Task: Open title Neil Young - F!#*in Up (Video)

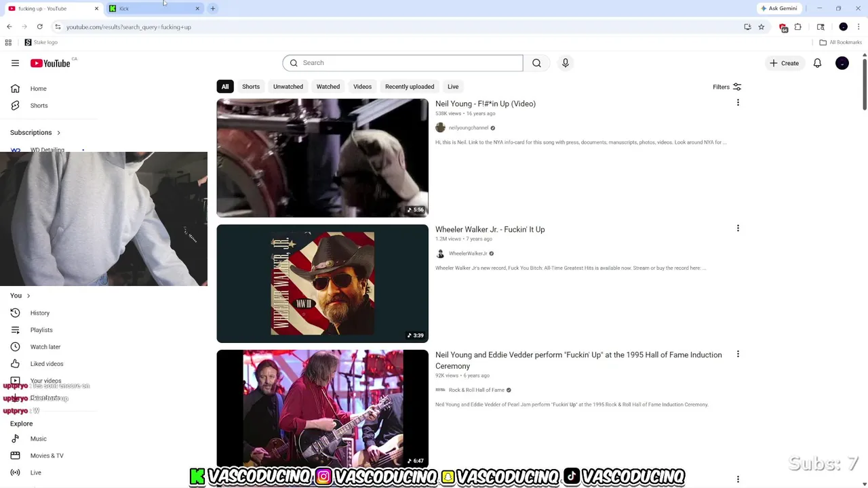Action: pyautogui.click(x=486, y=104)
